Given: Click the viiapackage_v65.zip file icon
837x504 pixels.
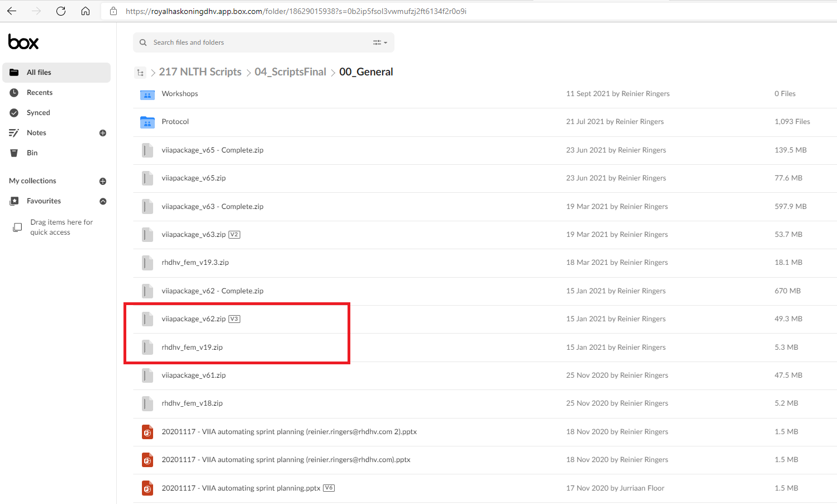Looking at the screenshot, I should pyautogui.click(x=148, y=178).
